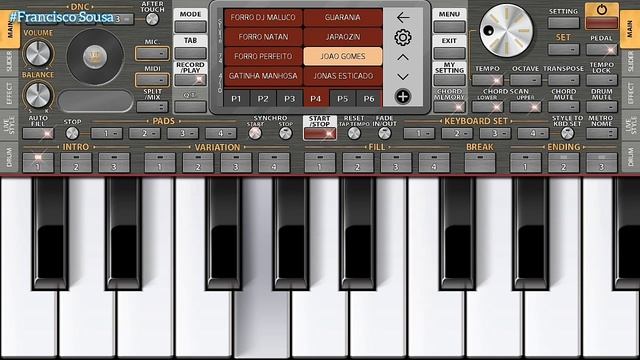Trigger Ending 3 button
Viewport: 640px width, 360px height.
(602, 162)
